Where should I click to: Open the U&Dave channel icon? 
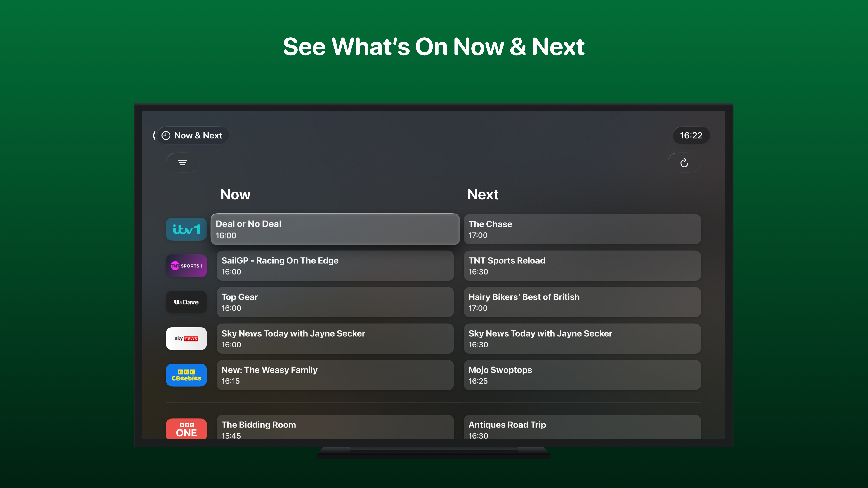coord(186,302)
